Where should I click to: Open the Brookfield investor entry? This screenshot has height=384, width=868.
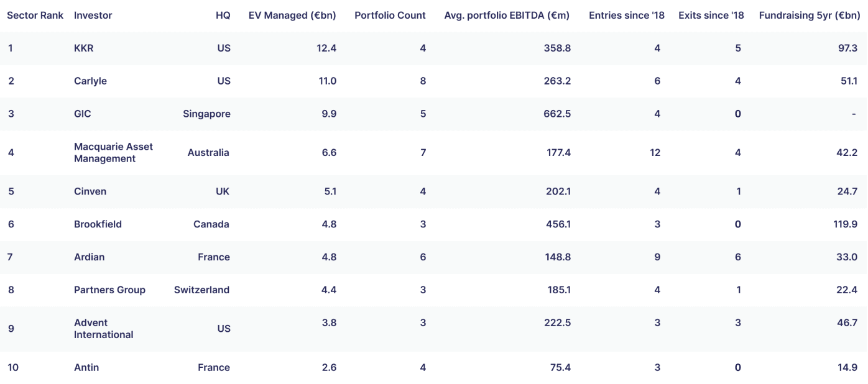click(x=98, y=224)
